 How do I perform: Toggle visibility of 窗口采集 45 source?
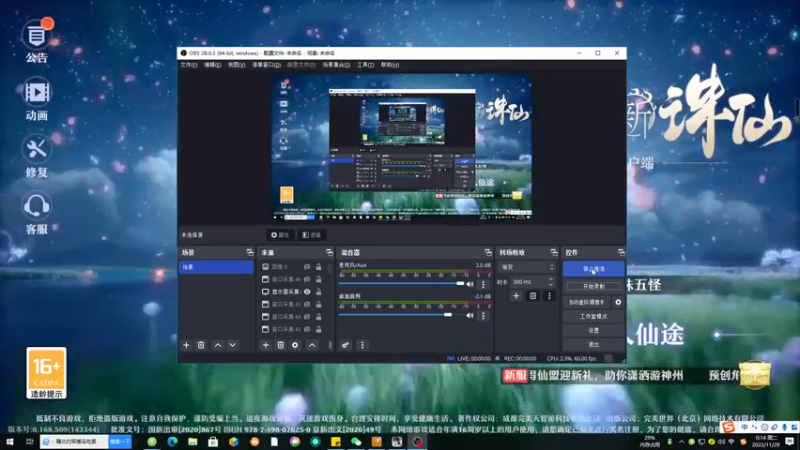pyautogui.click(x=307, y=304)
